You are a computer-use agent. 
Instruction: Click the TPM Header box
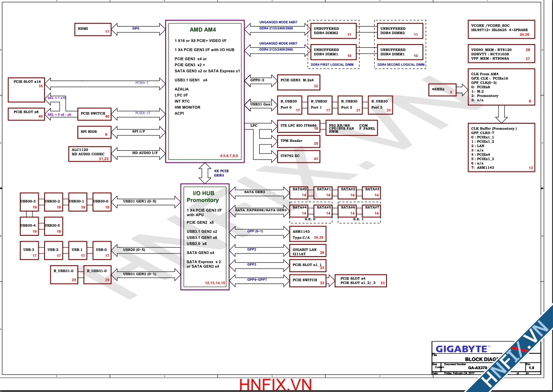(x=298, y=142)
